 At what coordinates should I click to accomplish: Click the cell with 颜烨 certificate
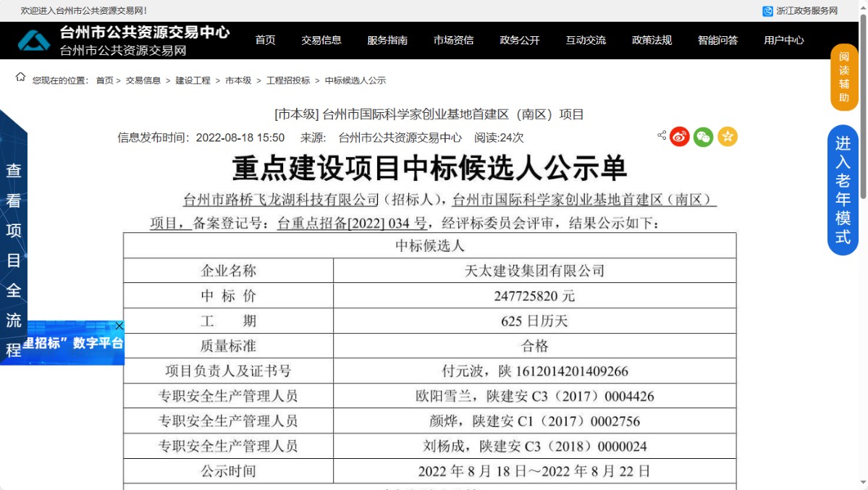[535, 421]
